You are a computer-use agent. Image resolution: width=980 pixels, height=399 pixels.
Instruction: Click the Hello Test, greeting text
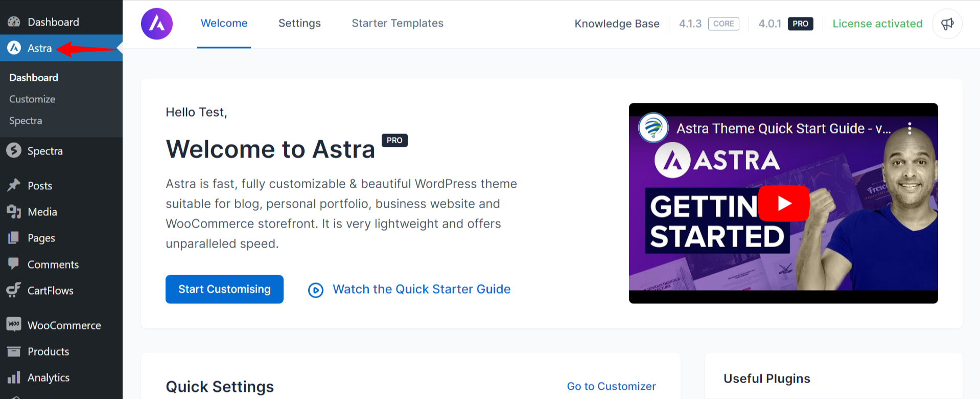tap(196, 112)
